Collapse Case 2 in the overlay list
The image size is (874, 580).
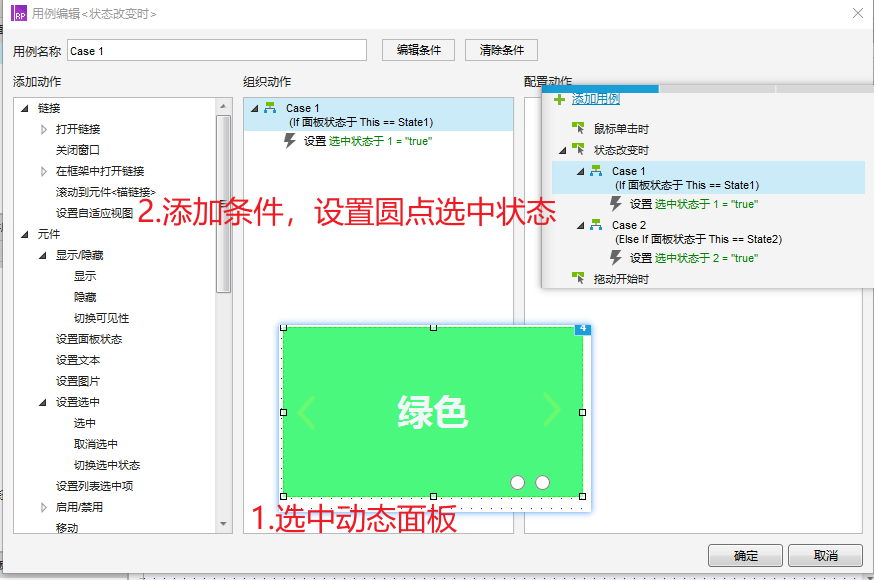pyautogui.click(x=580, y=225)
